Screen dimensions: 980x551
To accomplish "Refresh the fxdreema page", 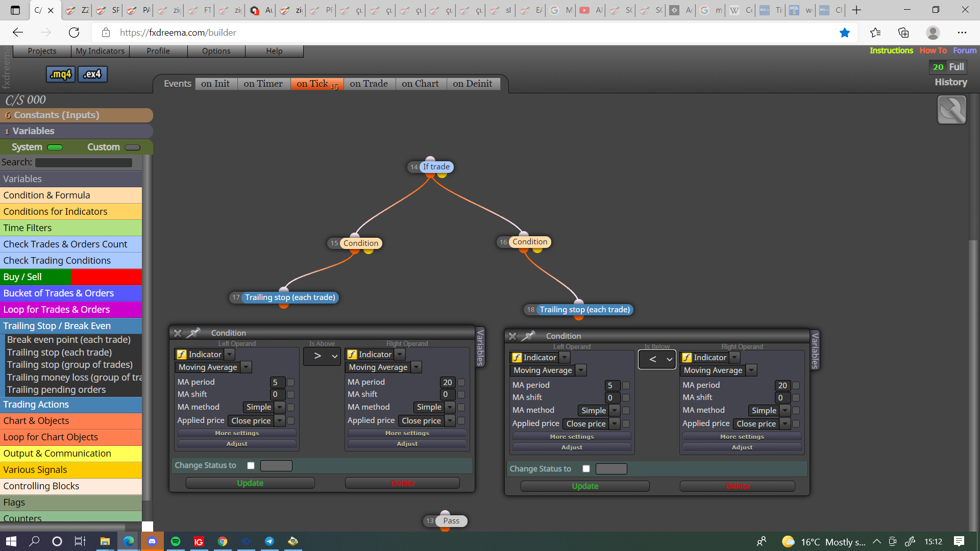I will coord(74,33).
